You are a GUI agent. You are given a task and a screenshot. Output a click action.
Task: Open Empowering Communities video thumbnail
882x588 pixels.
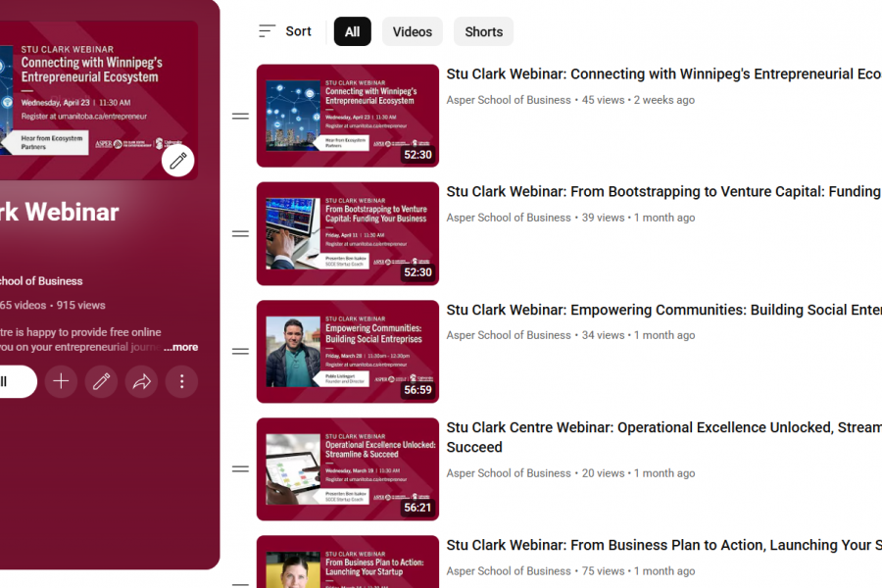(348, 351)
